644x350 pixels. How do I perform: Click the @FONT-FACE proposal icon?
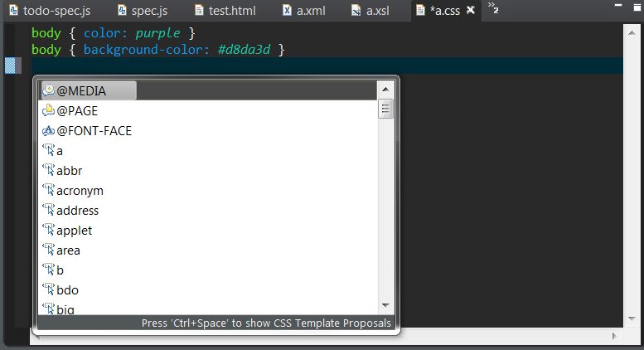(48, 130)
